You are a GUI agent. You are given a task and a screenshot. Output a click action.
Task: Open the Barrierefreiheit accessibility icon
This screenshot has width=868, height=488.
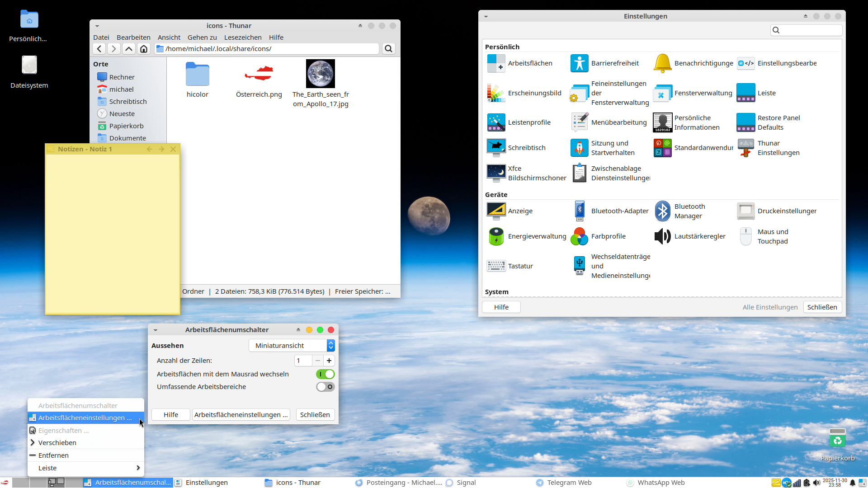(579, 63)
